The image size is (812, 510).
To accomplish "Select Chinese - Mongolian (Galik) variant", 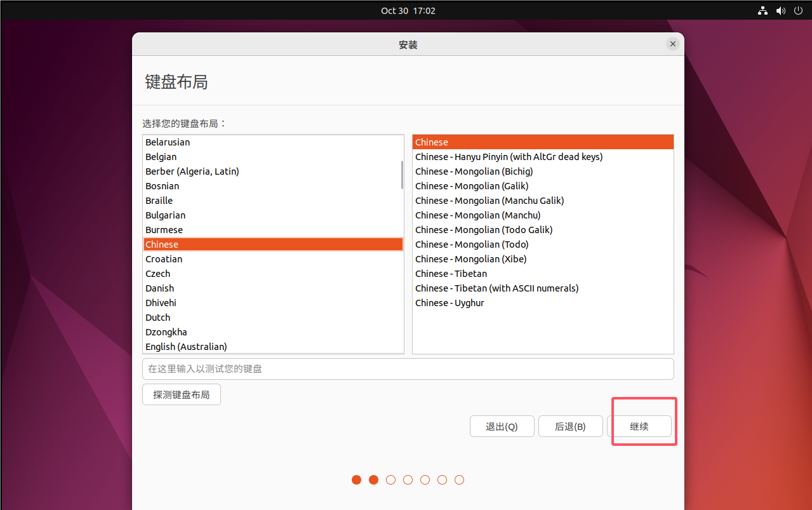I will click(x=543, y=186).
